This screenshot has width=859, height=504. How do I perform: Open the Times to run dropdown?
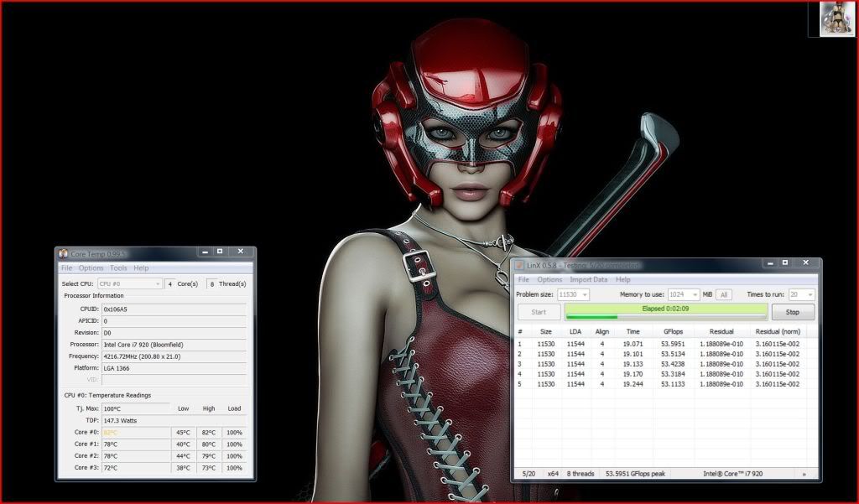[x=801, y=294]
